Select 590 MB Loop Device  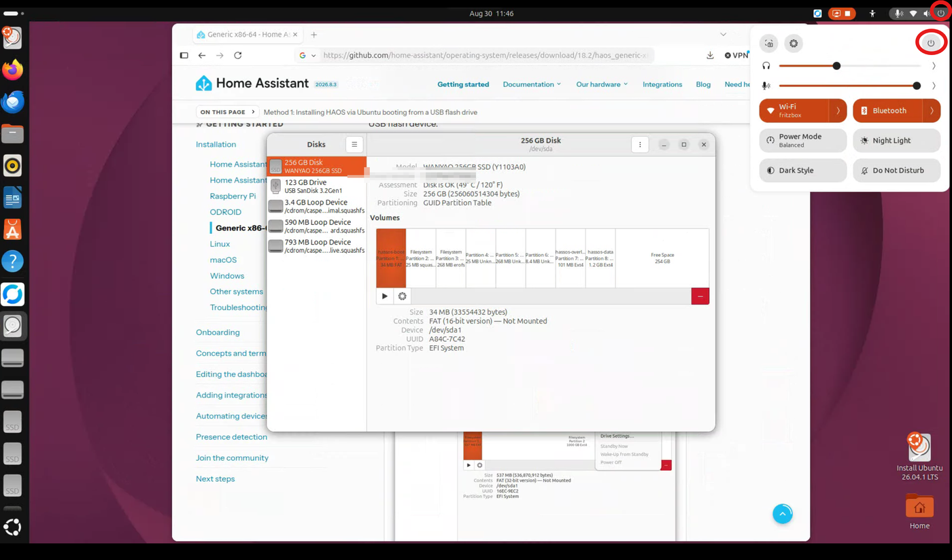(x=317, y=226)
